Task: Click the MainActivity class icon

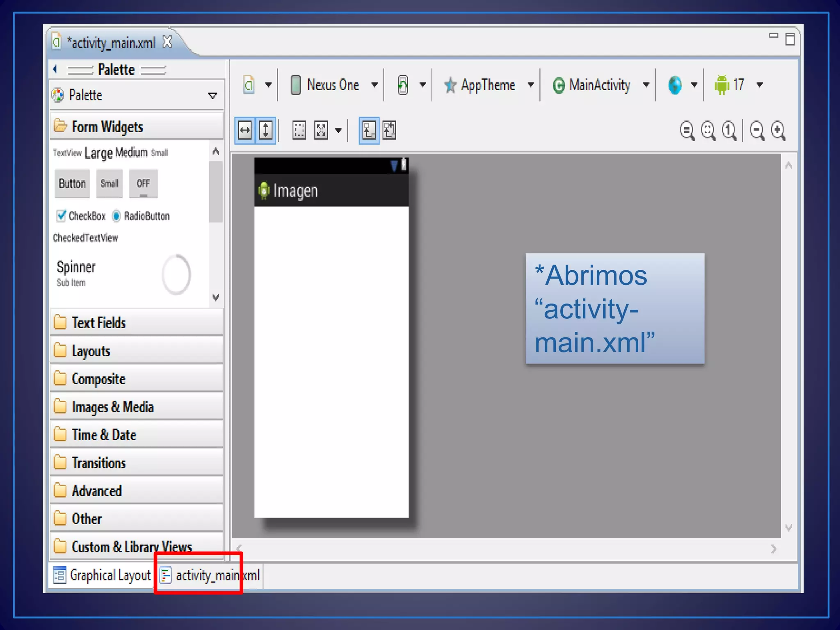Action: click(559, 85)
